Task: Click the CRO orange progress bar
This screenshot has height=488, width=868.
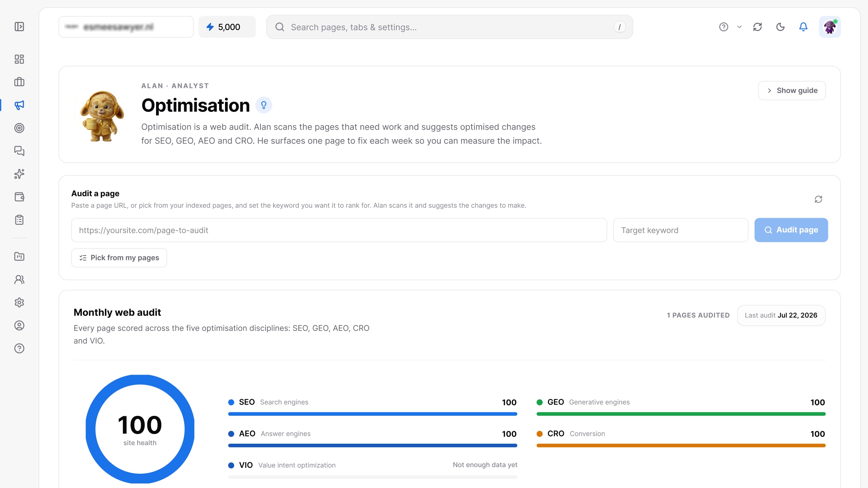Action: coord(681,445)
